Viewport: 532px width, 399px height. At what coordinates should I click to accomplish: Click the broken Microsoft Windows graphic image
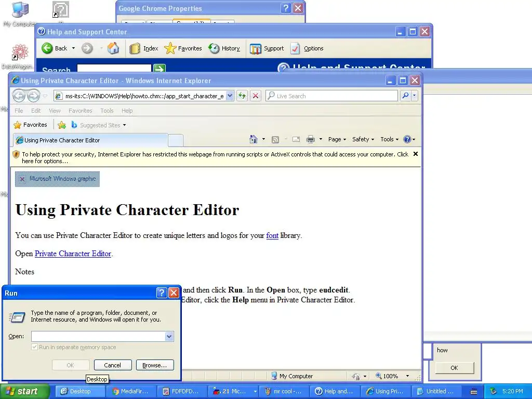[57, 179]
